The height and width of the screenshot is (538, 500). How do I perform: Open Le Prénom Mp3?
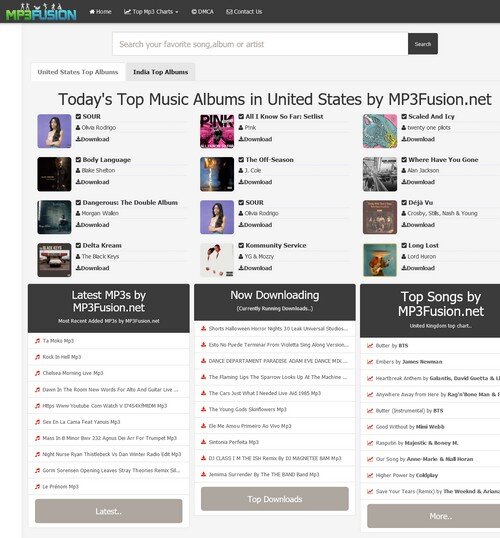coord(61,487)
